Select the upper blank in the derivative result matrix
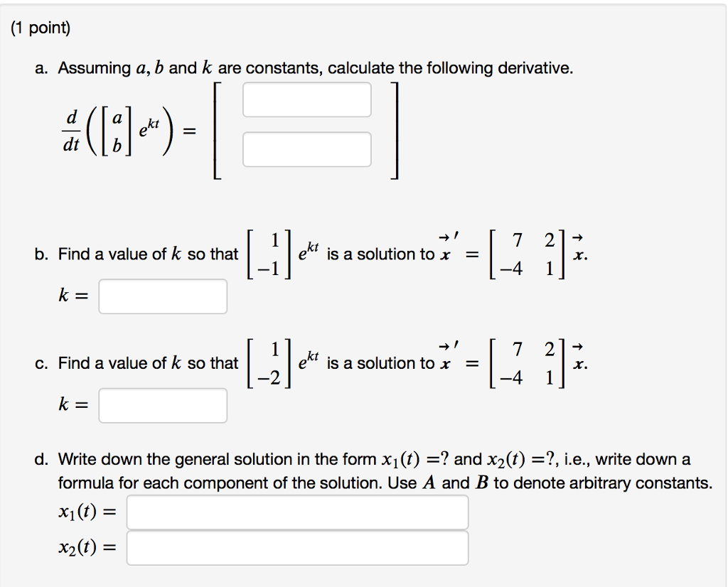This screenshot has height=587, width=728. (x=306, y=99)
